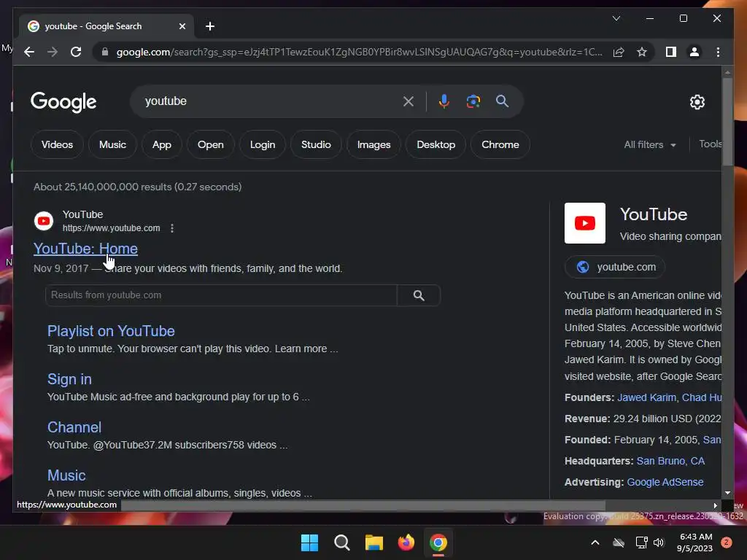Select the Desktop filter chip
This screenshot has height=560, width=747.
coord(436,145)
